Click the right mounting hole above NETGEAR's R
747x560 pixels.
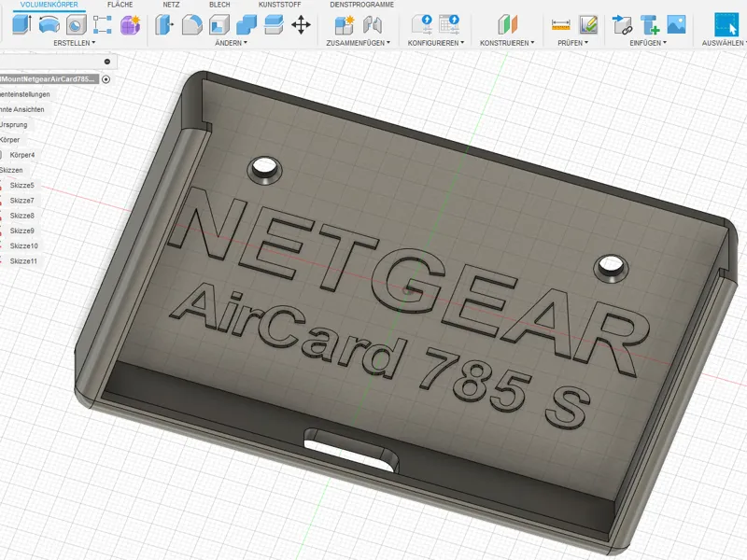pyautogui.click(x=612, y=268)
